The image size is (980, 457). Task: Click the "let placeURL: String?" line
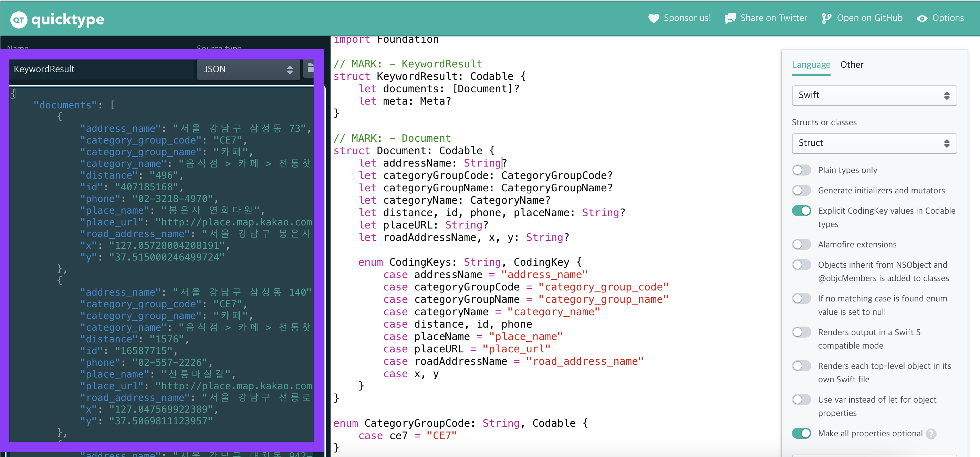[x=424, y=225]
